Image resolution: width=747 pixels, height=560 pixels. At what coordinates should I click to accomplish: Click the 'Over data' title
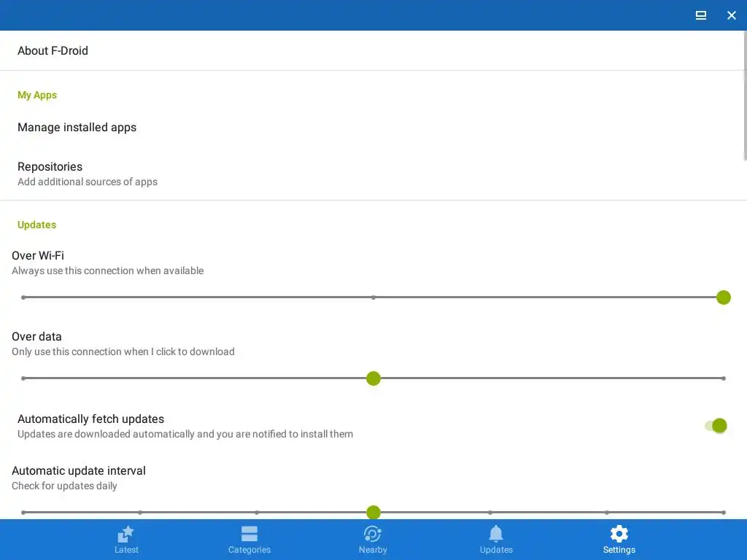[36, 336]
